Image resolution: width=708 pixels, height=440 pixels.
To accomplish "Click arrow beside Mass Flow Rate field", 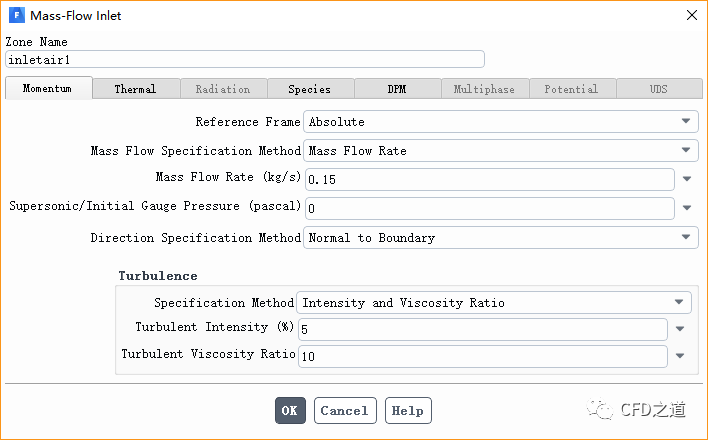I will click(x=687, y=180).
